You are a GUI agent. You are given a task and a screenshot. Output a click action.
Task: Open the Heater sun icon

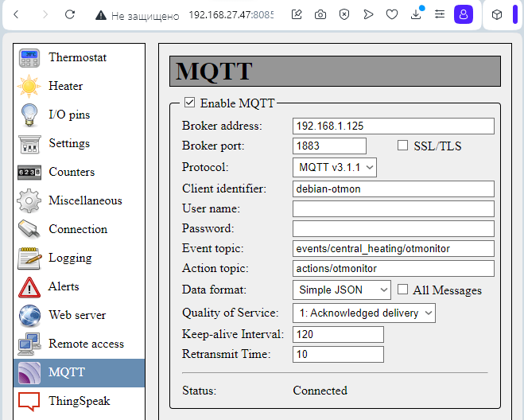29,86
